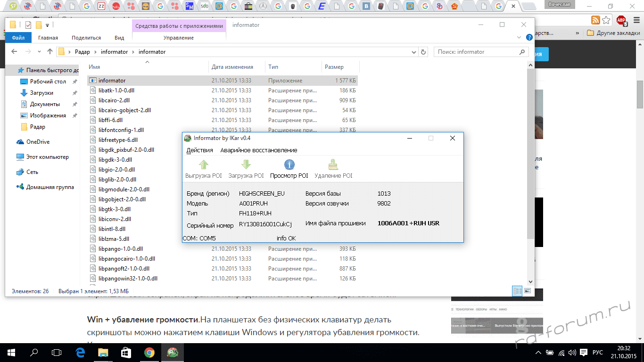Expand address bar history dropdown
Viewport: 644px width, 362px height.
pyautogui.click(x=413, y=52)
